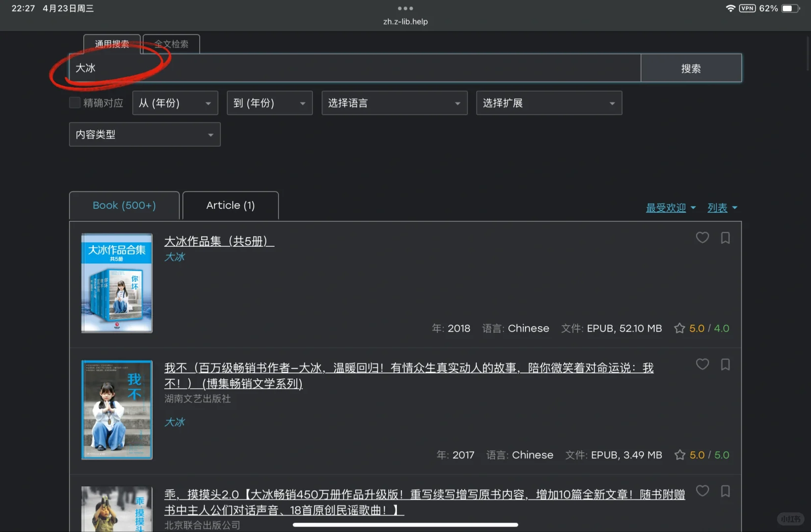Click the rating star of 大冰作品集
The width and height of the screenshot is (811, 532).
[679, 328]
